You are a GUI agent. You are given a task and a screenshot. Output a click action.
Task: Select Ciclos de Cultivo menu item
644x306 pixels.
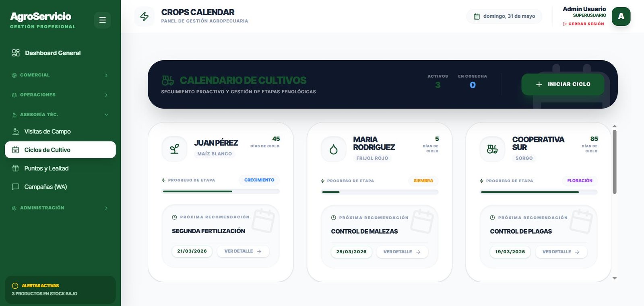(x=60, y=150)
